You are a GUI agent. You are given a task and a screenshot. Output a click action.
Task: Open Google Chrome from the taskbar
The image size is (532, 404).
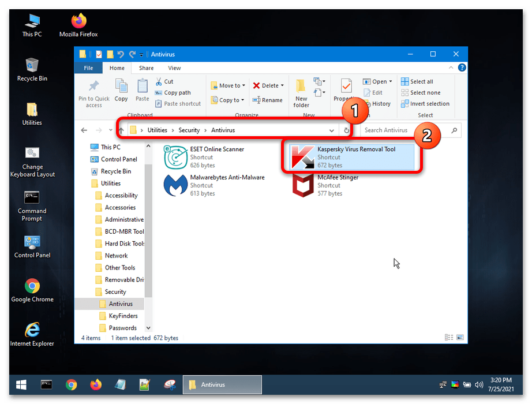point(71,384)
